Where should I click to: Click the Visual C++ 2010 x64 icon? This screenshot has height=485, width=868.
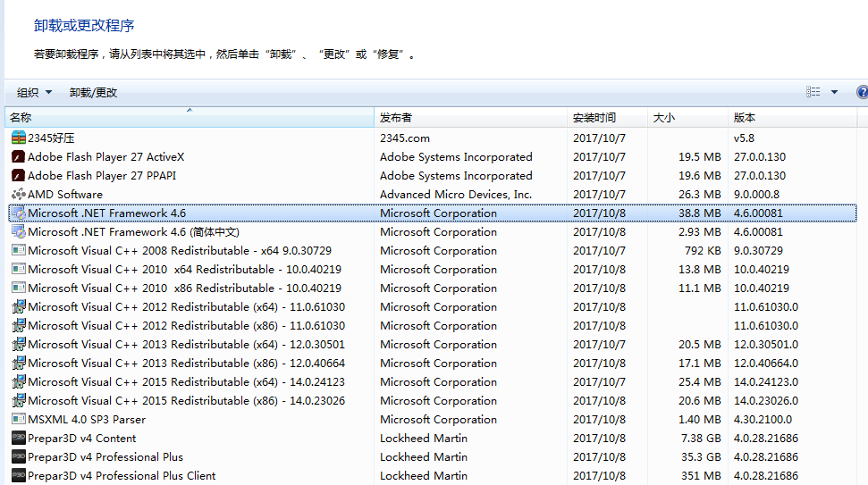pos(18,270)
